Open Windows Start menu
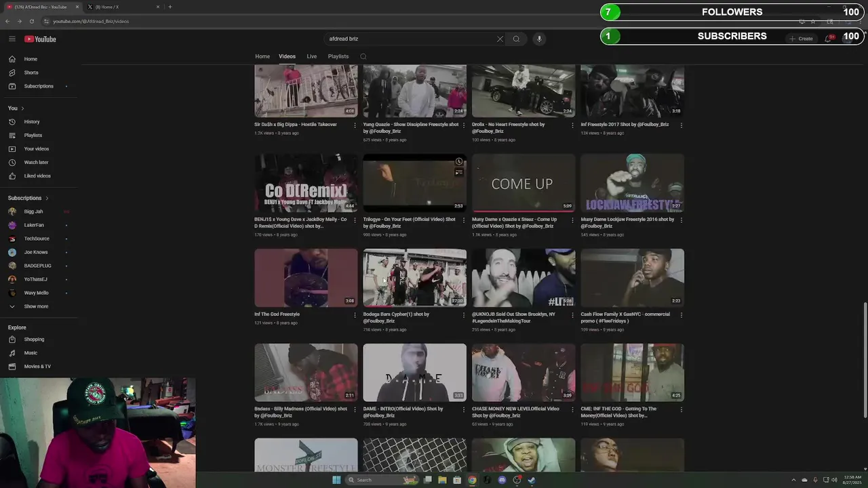868x488 pixels. point(336,480)
